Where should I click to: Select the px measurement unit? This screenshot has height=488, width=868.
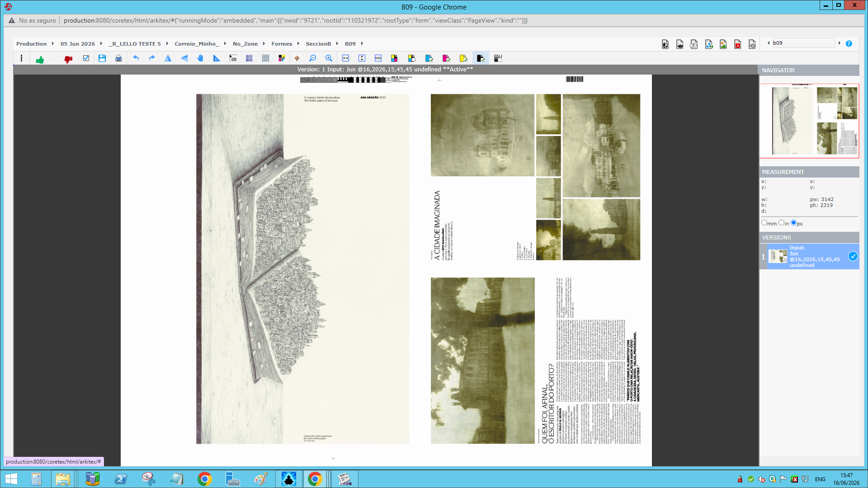[794, 223]
